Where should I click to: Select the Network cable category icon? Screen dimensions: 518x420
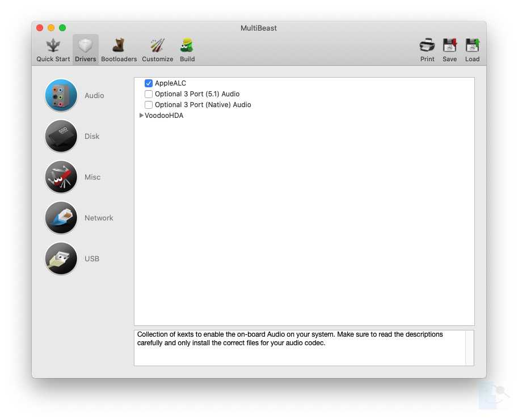[x=61, y=218]
